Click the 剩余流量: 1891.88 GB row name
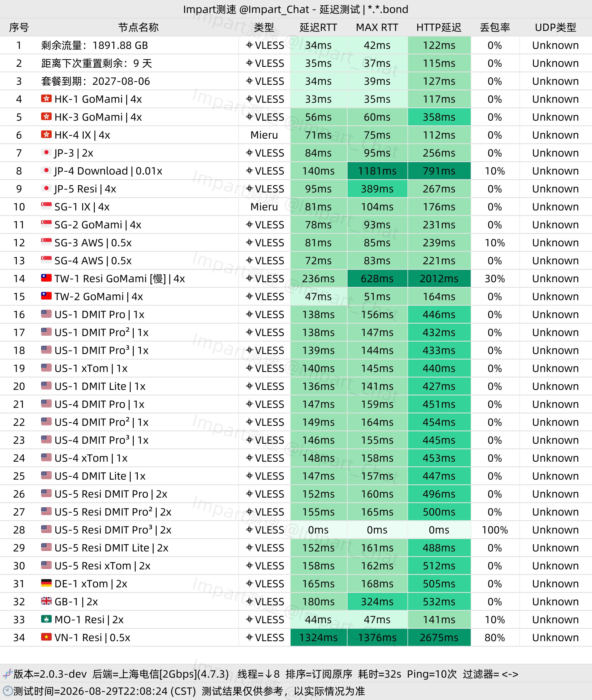The width and height of the screenshot is (592, 700). point(95,45)
